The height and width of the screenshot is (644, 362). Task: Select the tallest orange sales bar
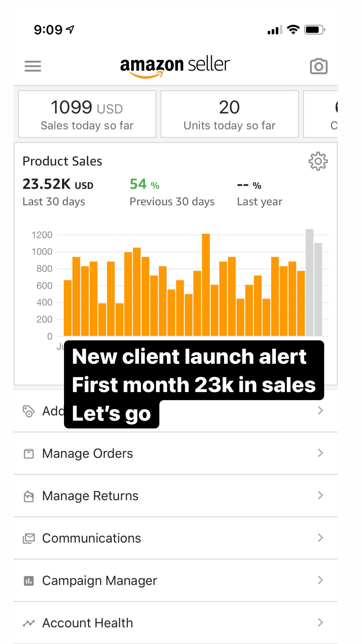click(x=206, y=284)
